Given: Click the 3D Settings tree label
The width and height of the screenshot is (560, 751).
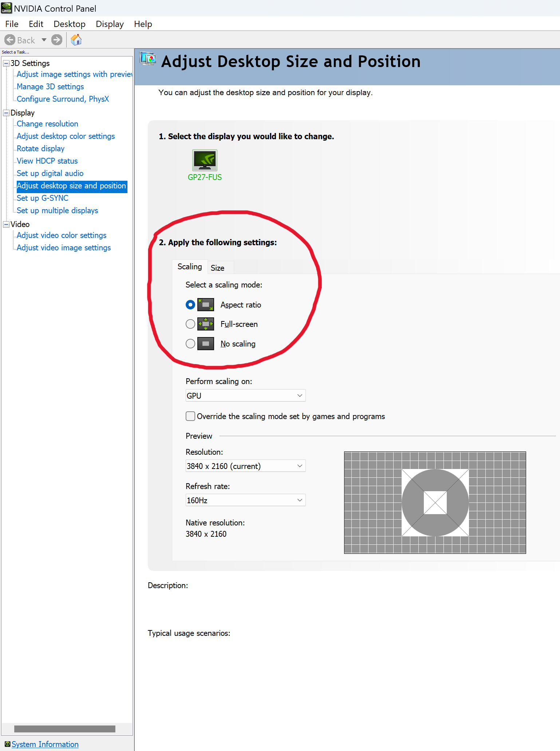Looking at the screenshot, I should tap(30, 63).
